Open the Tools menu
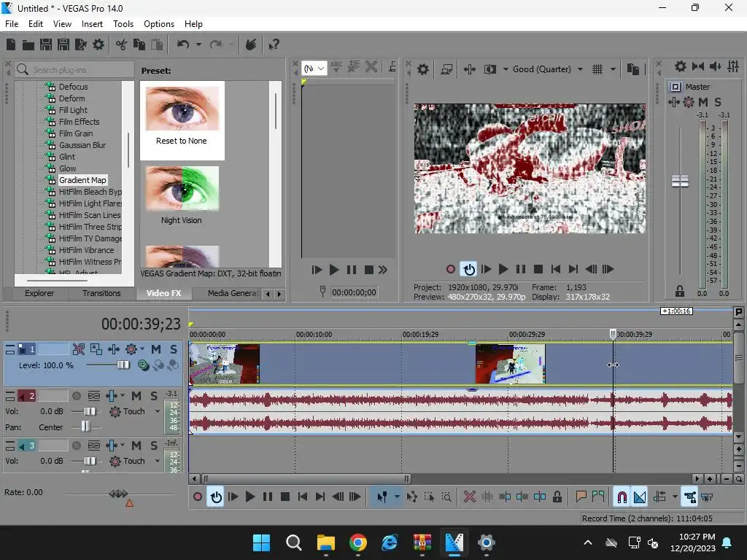 point(123,24)
